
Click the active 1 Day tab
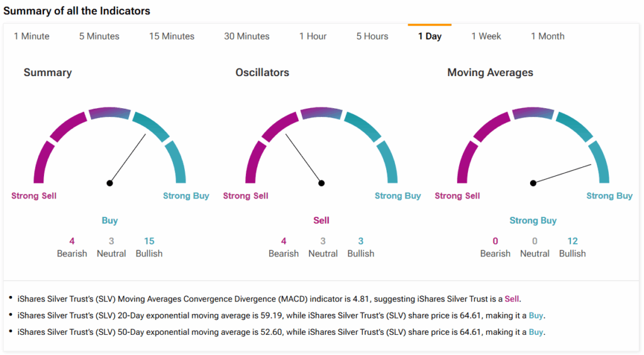[430, 36]
